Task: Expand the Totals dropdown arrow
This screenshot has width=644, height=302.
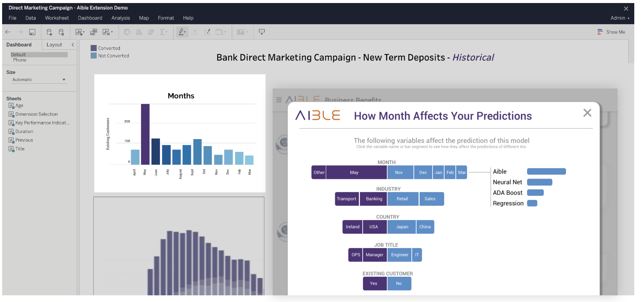Action: 167,32
